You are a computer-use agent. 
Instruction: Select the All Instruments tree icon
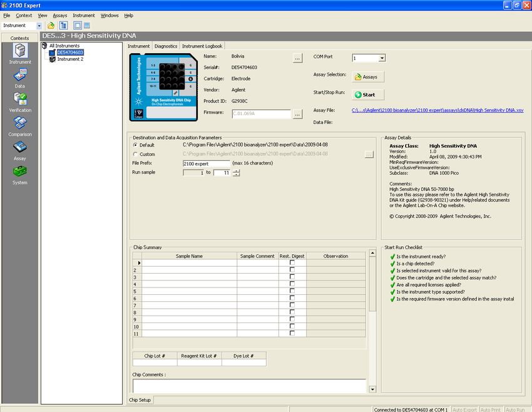[44, 46]
